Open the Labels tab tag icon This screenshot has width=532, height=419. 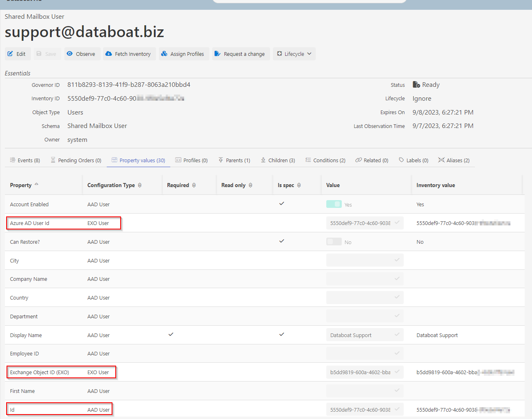click(x=401, y=160)
